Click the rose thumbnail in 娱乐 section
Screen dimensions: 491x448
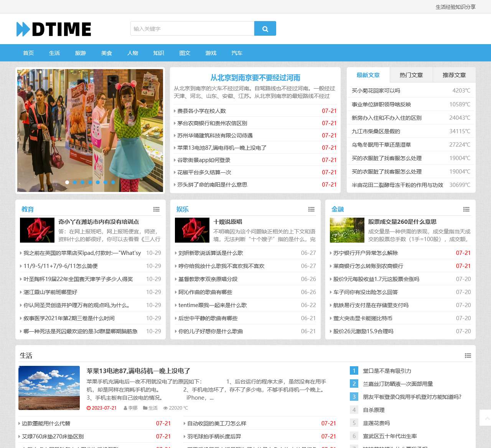(192, 230)
